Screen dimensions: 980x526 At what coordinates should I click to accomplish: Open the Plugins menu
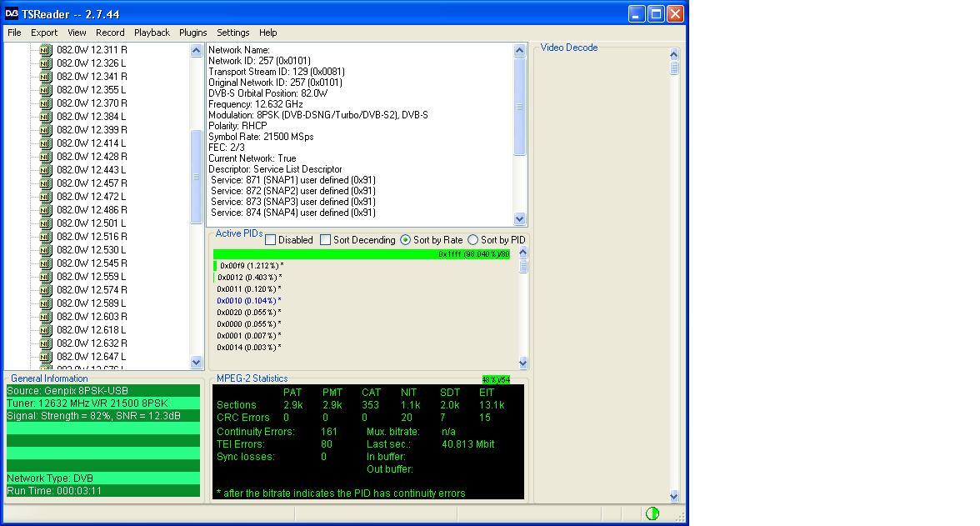point(192,33)
